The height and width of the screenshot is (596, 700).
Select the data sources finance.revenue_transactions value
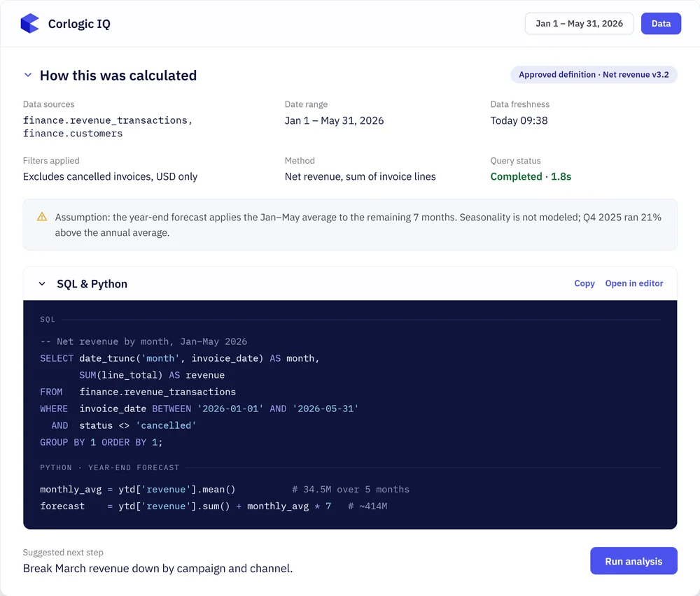coord(108,120)
